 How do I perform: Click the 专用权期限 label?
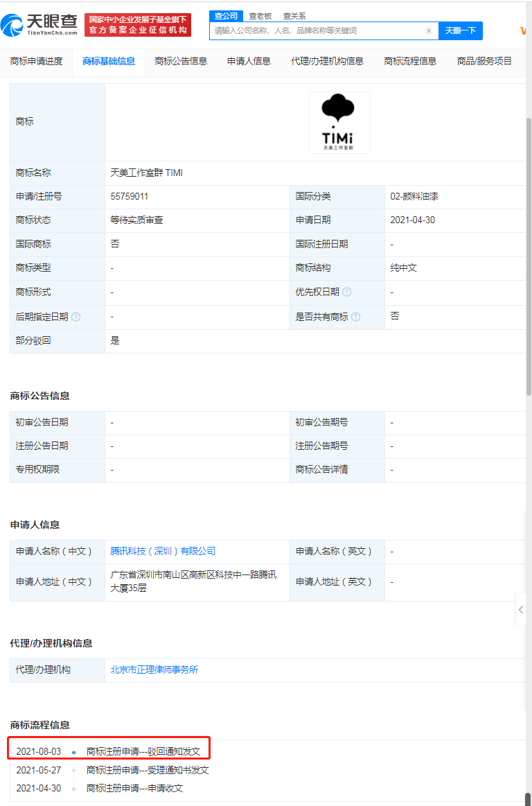[x=37, y=469]
